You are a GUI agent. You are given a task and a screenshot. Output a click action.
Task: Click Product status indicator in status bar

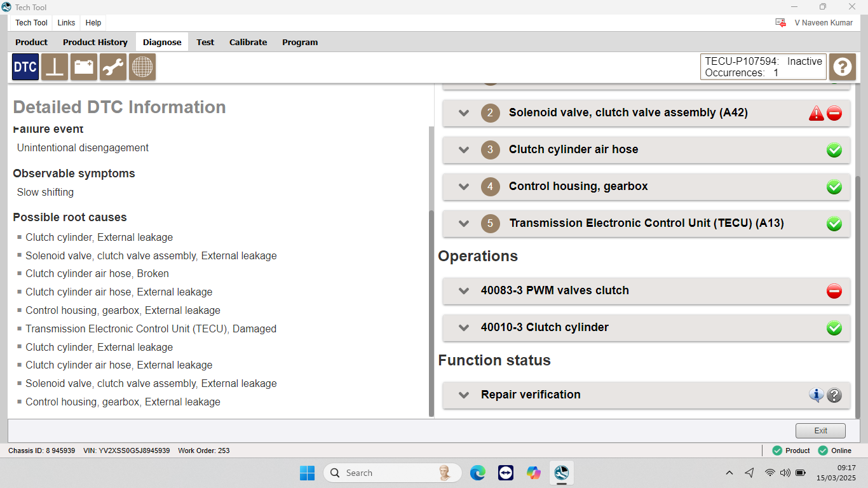pos(791,451)
